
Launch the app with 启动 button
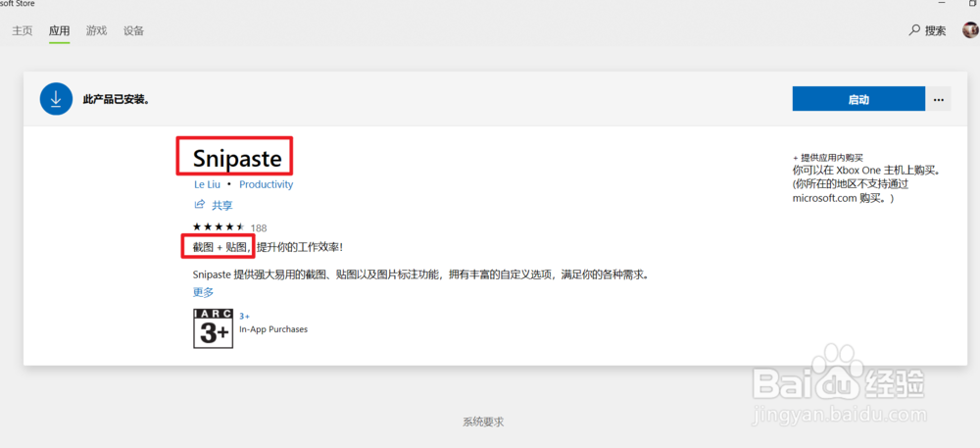858,99
